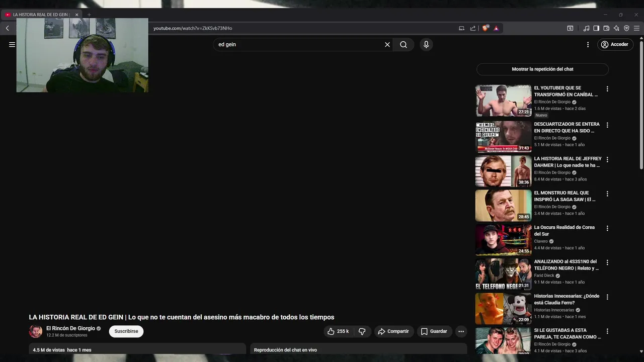
Task: Click the webcam overlay of the streamer
Action: tap(83, 55)
